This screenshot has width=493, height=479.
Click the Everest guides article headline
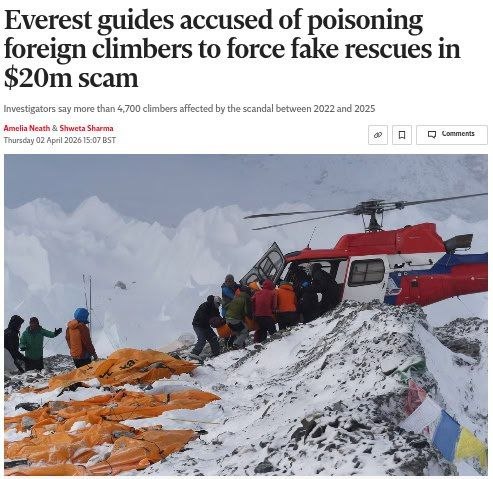click(232, 49)
